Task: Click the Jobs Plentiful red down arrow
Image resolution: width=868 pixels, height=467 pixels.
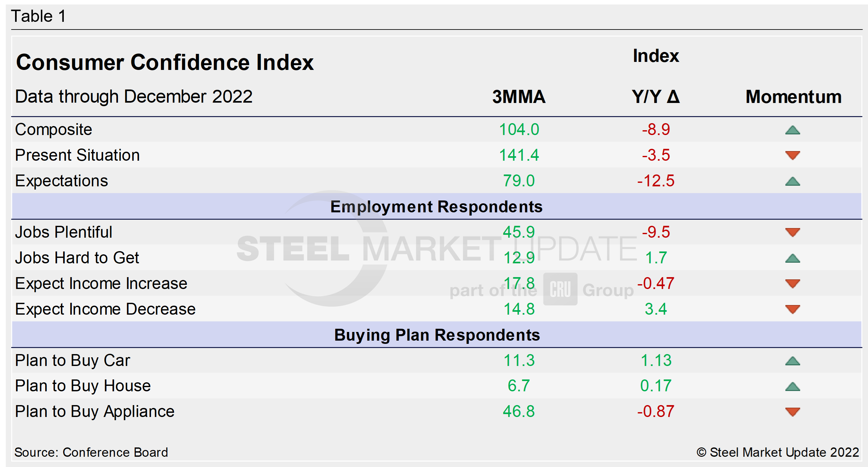Action: [x=792, y=232]
